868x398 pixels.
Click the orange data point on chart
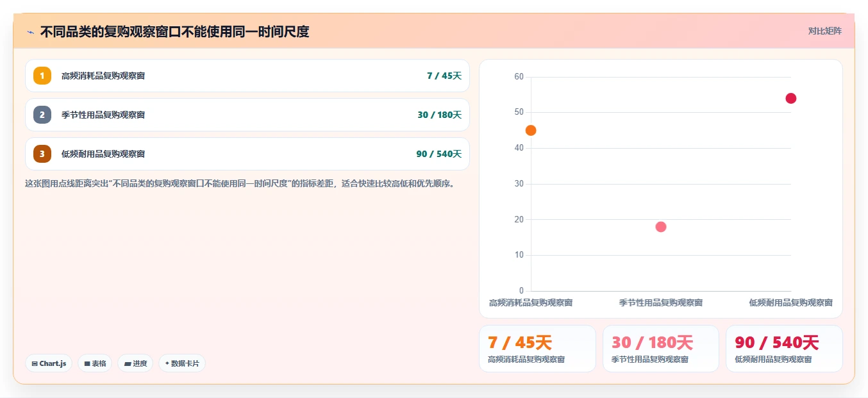click(x=531, y=130)
